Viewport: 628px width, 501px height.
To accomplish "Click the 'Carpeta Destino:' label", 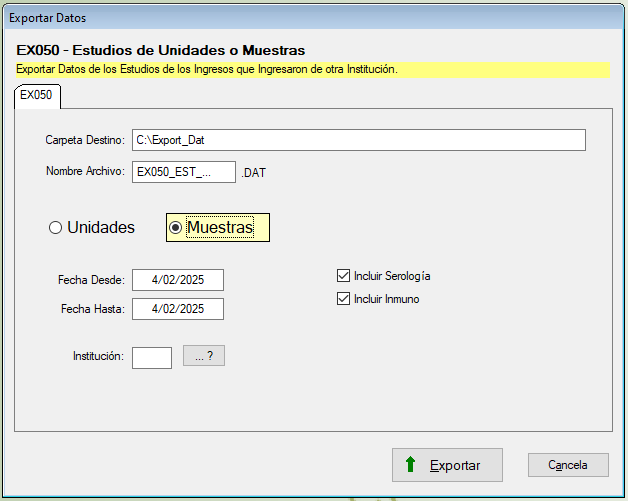I will [84, 140].
